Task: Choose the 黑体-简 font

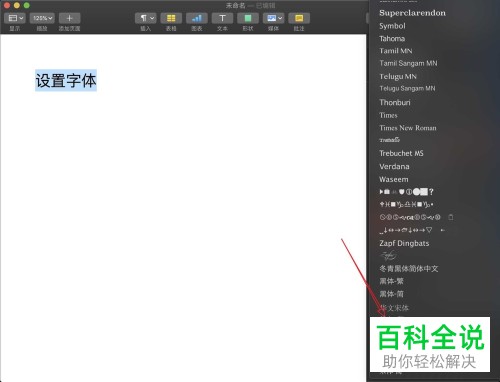Action: pos(391,294)
